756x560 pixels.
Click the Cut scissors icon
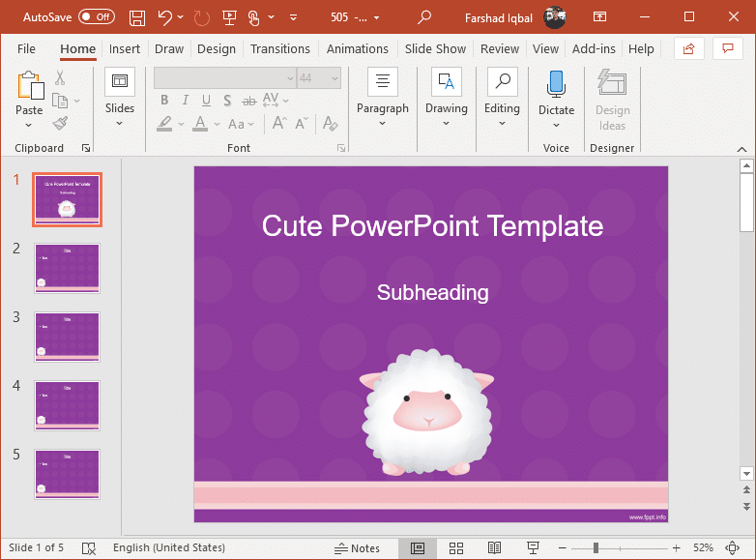tap(60, 77)
